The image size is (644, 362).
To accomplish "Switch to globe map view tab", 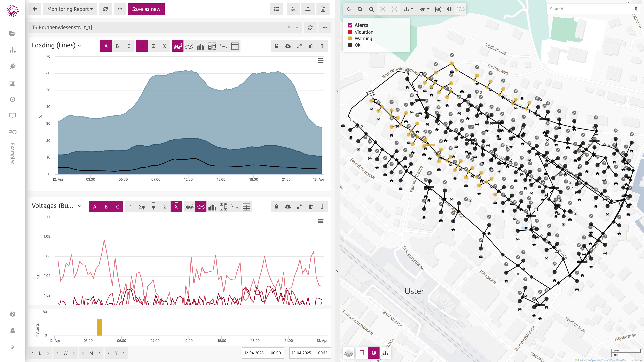I will tap(374, 353).
